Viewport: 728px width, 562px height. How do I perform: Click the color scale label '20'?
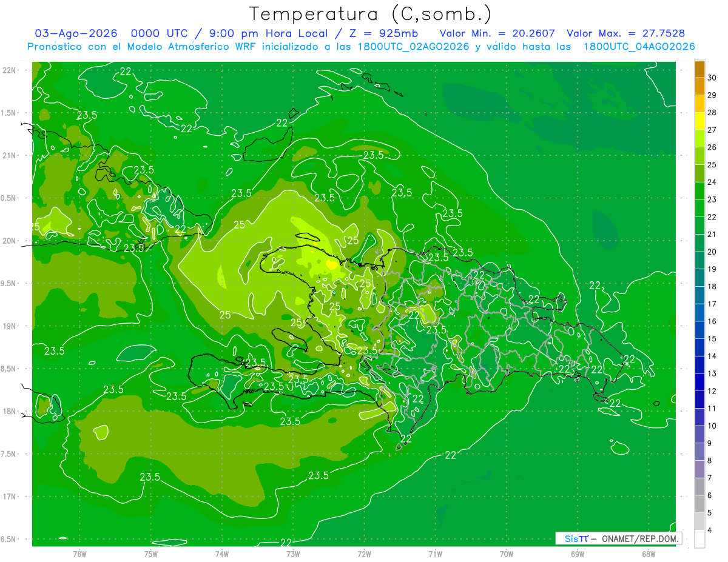pos(712,252)
